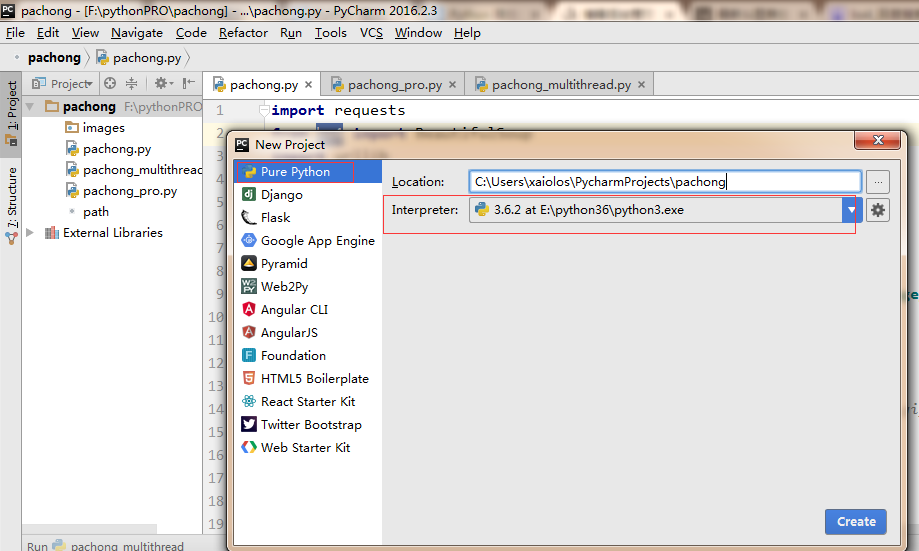Image resolution: width=919 pixels, height=551 pixels.
Task: Click the Location path input field
Action: [665, 182]
